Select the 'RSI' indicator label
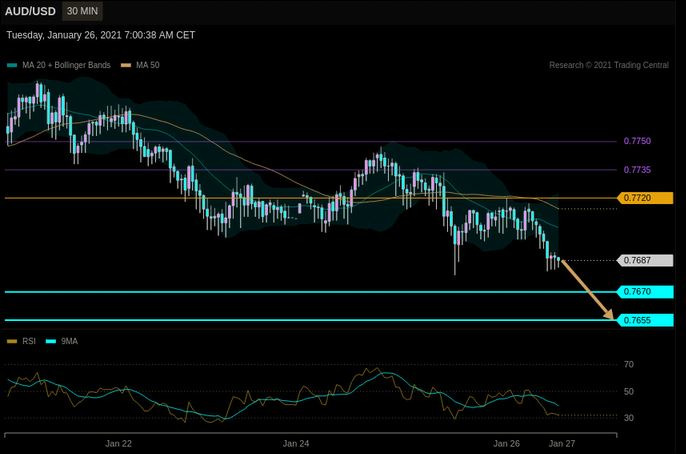 click(x=29, y=341)
